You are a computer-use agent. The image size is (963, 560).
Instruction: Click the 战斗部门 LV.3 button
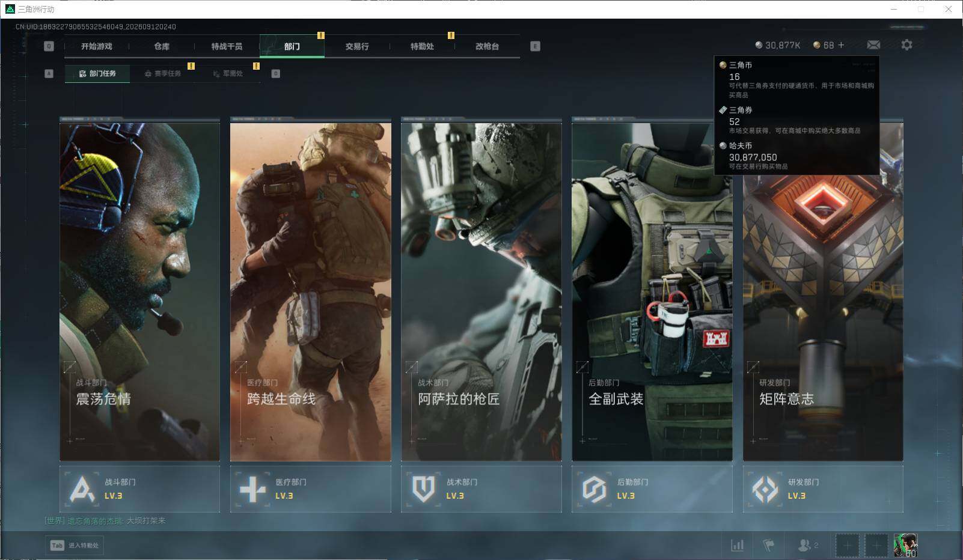tap(139, 489)
